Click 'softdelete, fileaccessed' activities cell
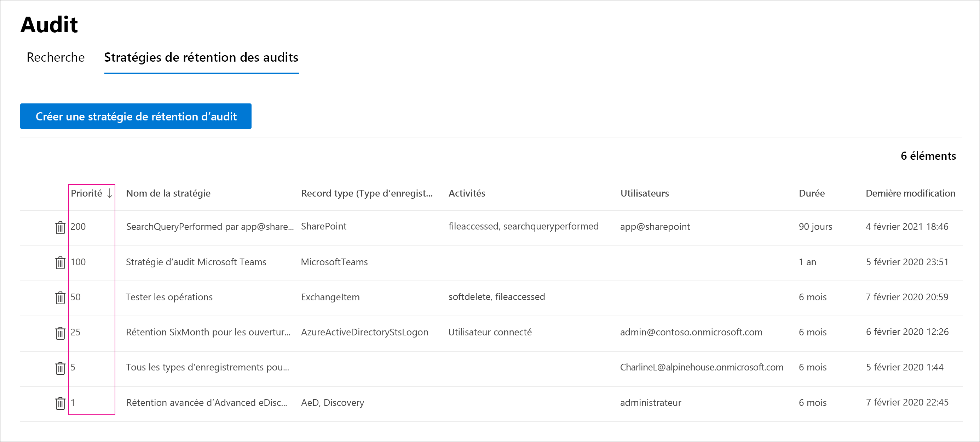Image resolution: width=980 pixels, height=442 pixels. (496, 296)
